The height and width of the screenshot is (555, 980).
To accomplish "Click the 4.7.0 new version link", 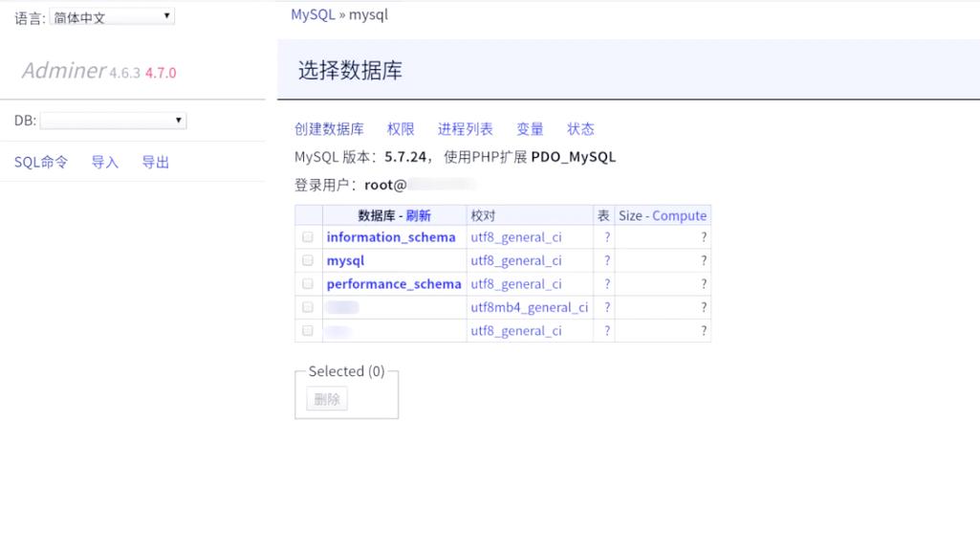I will 161,74.
